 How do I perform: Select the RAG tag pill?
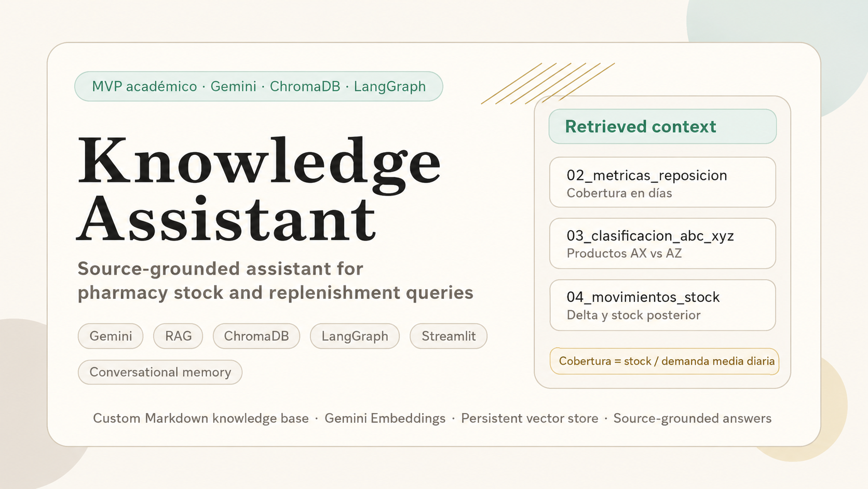(178, 336)
